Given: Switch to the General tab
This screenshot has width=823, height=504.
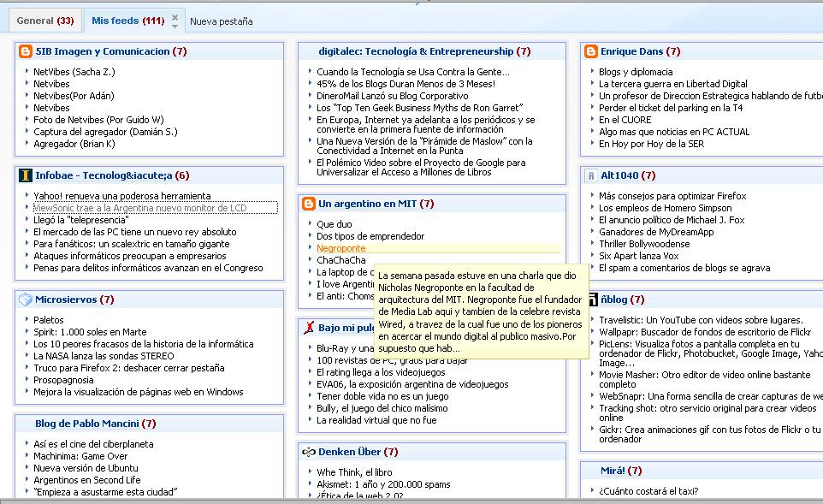Looking at the screenshot, I should pyautogui.click(x=45, y=21).
